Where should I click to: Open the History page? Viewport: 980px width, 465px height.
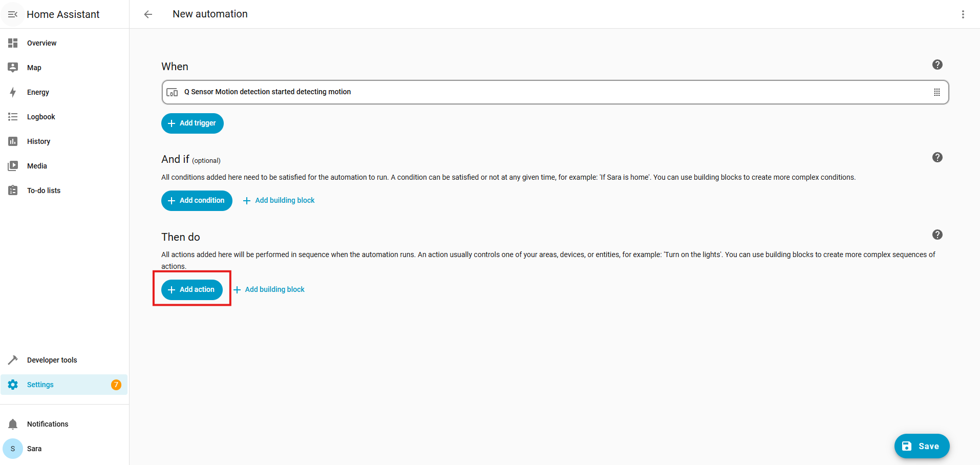(x=64, y=141)
